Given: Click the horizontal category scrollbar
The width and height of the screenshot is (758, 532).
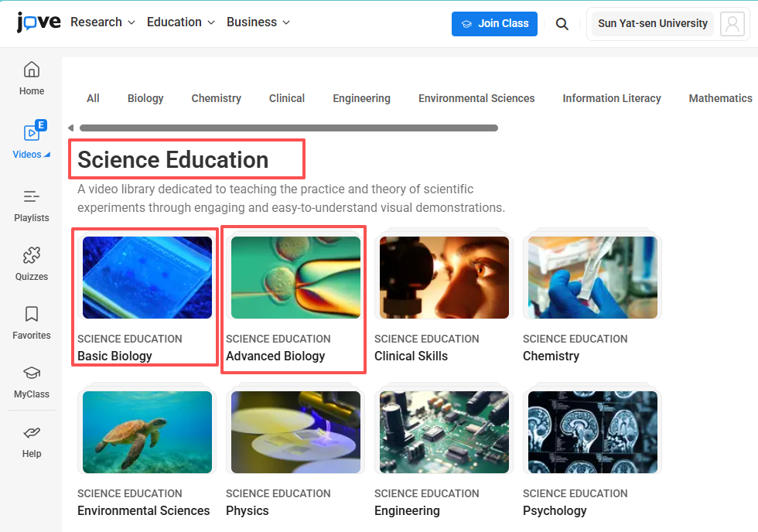Looking at the screenshot, I should (x=289, y=128).
